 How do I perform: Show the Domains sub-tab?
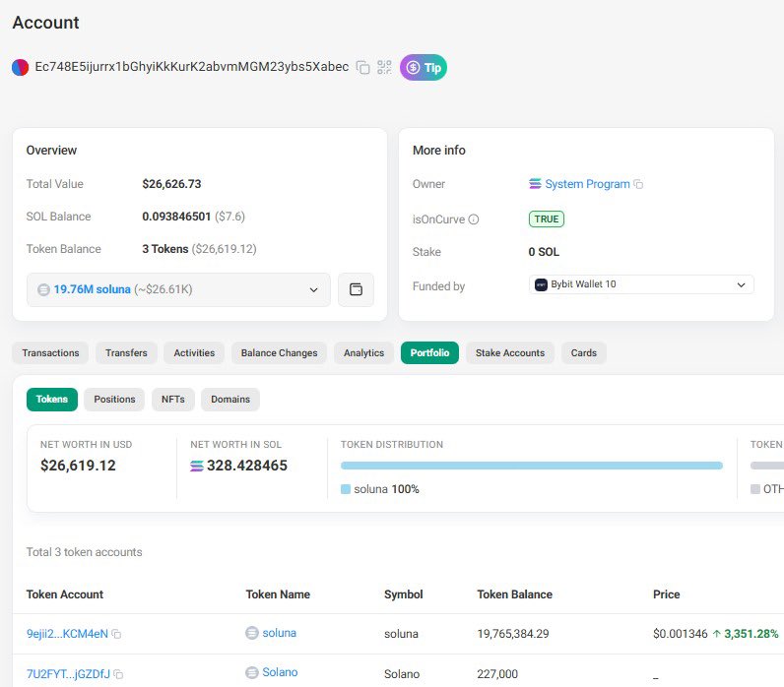coord(230,400)
